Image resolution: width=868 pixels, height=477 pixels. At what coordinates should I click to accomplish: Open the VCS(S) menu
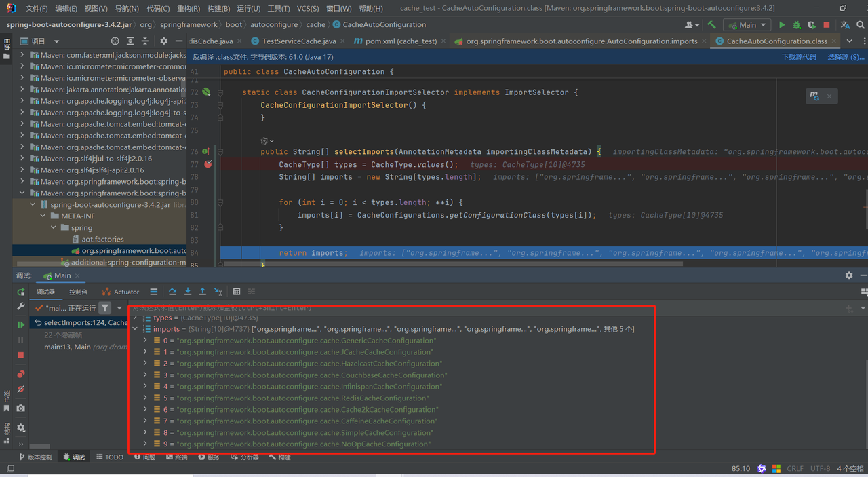coord(308,8)
